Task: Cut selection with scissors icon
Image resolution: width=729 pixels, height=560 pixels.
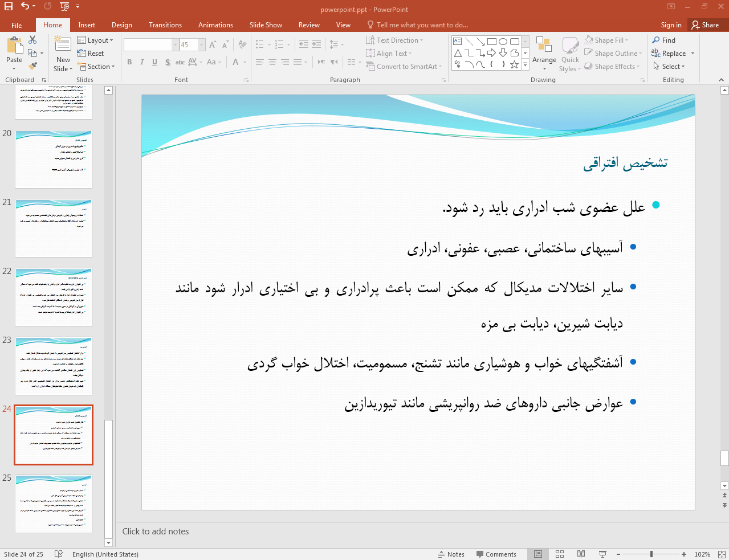Action: click(x=32, y=40)
